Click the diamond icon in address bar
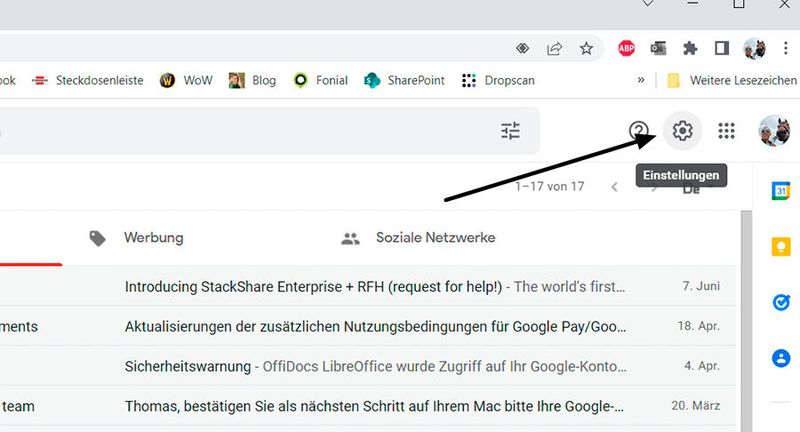 (x=522, y=48)
